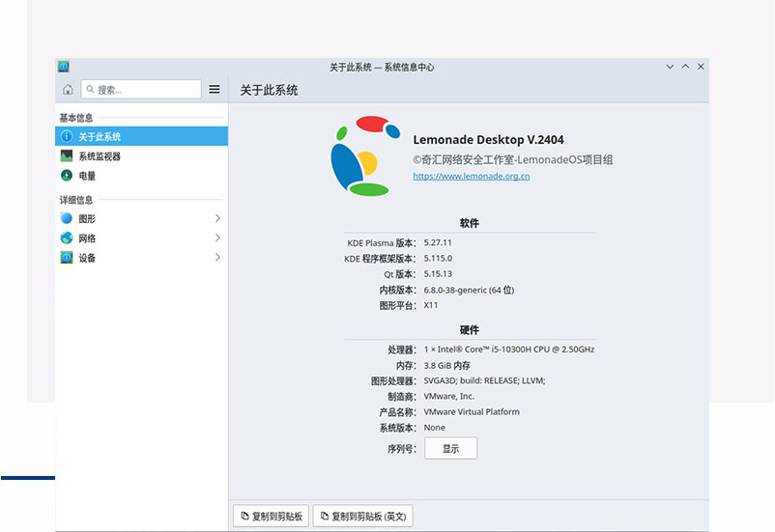Click Qt version 5.15.13
The width and height of the screenshot is (775, 532).
(438, 274)
